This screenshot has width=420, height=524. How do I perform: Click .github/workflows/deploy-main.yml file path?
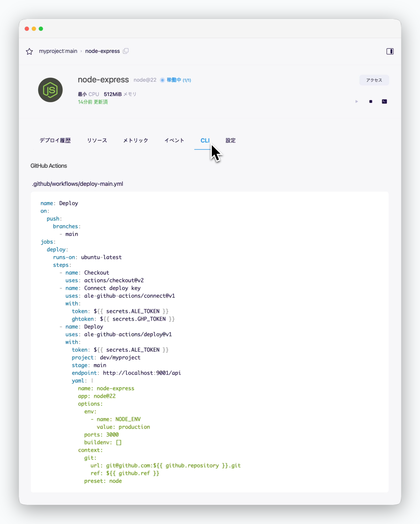[x=78, y=184]
